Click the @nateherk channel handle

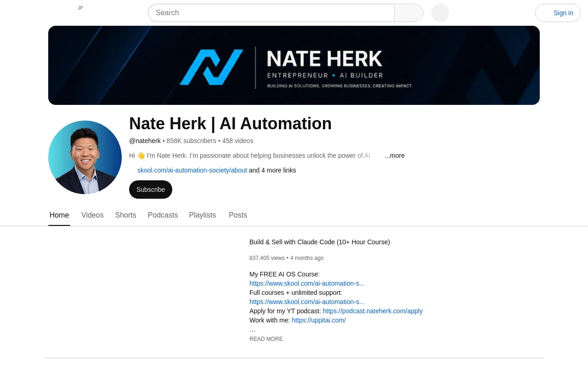pos(145,141)
